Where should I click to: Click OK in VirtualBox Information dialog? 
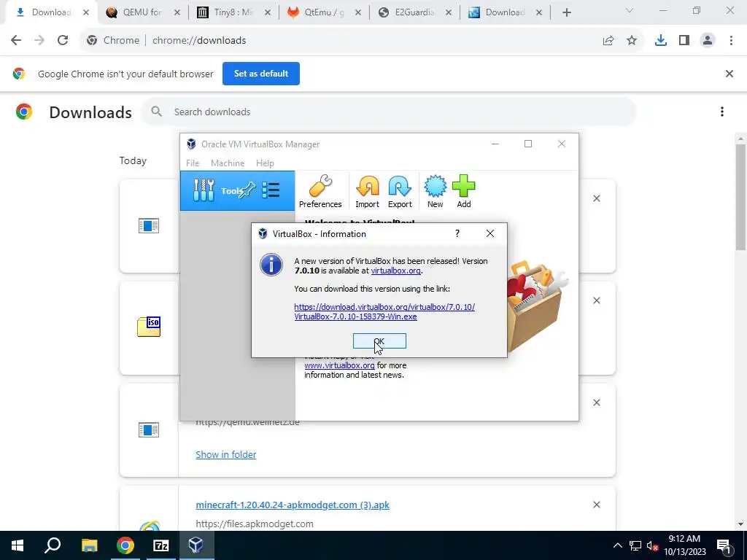click(x=379, y=341)
